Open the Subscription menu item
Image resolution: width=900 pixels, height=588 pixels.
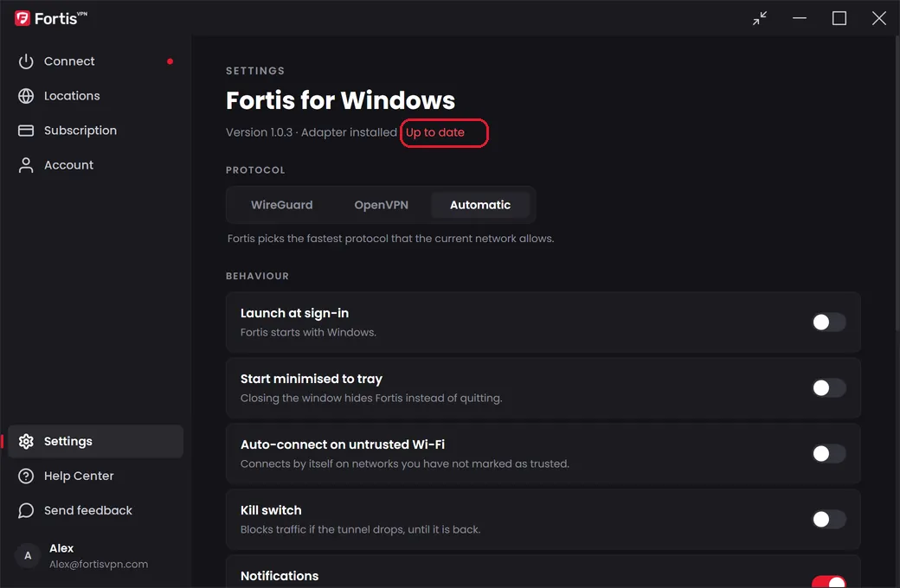[x=95, y=131]
